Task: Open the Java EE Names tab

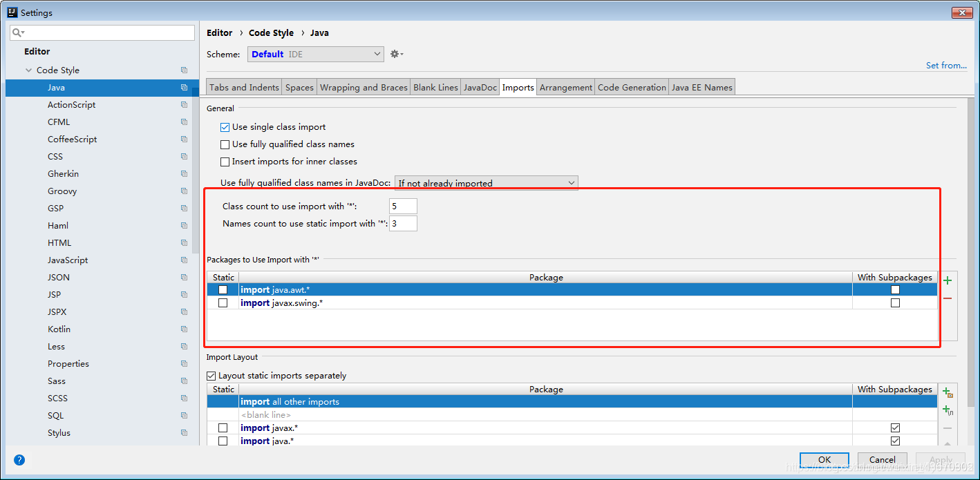Action: 701,87
